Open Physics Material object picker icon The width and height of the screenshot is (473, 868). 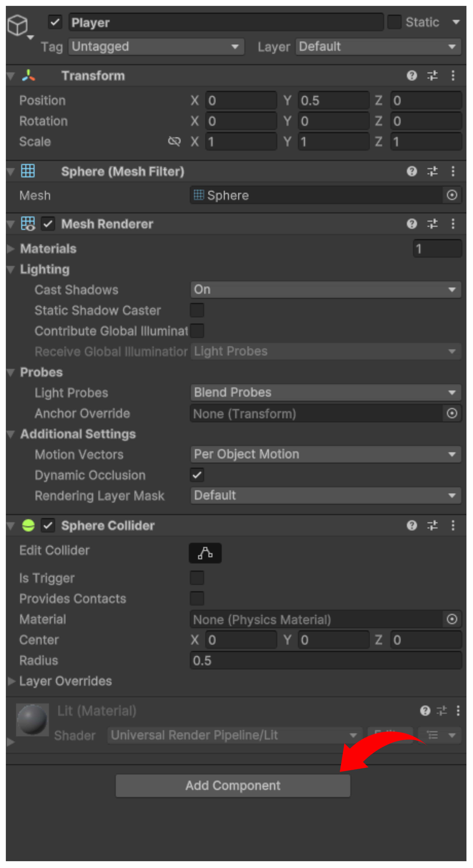click(452, 619)
